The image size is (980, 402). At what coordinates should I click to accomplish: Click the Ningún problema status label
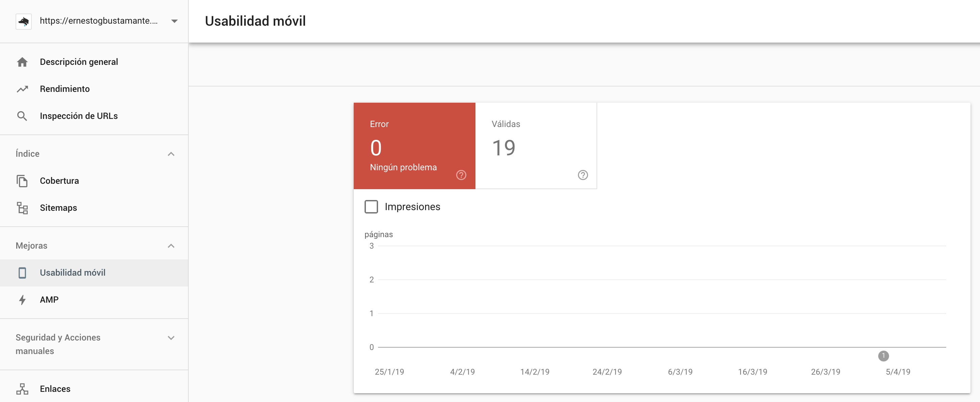[x=402, y=167]
